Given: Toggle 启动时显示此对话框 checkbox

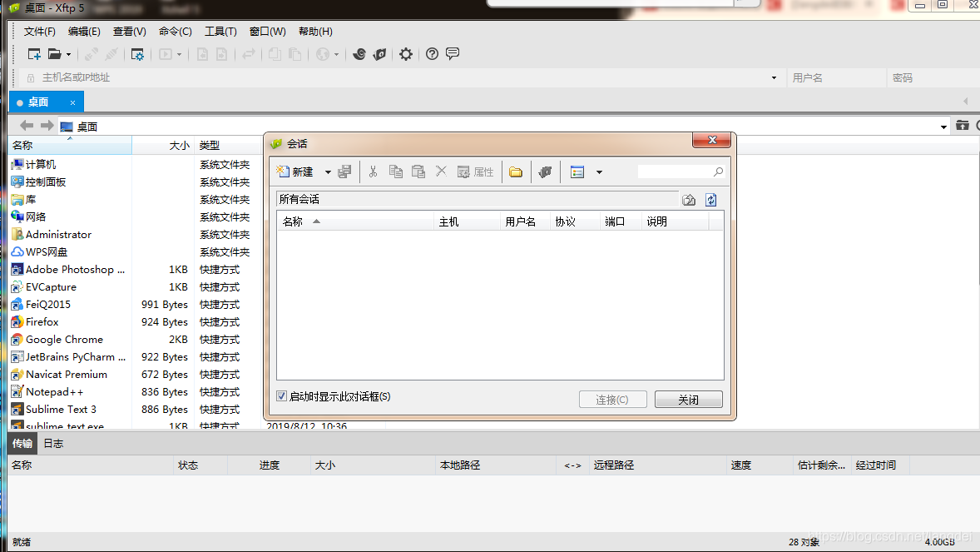Looking at the screenshot, I should tap(282, 396).
